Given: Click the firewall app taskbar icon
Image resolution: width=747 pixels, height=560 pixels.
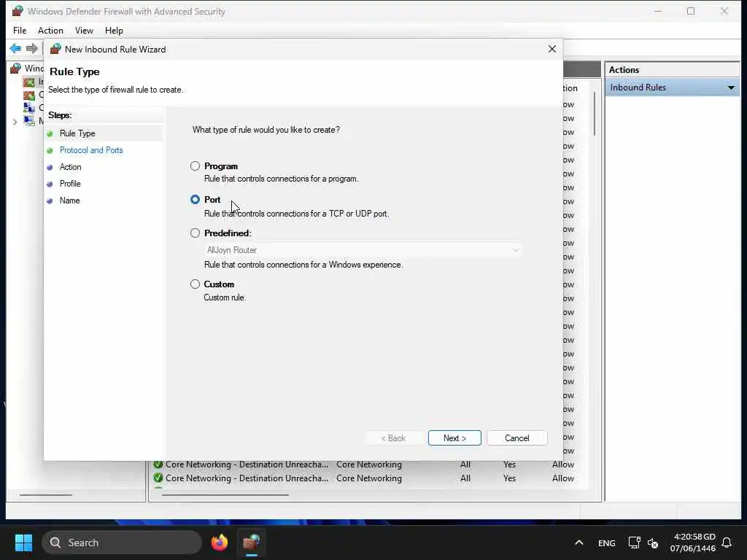Looking at the screenshot, I should 251,542.
